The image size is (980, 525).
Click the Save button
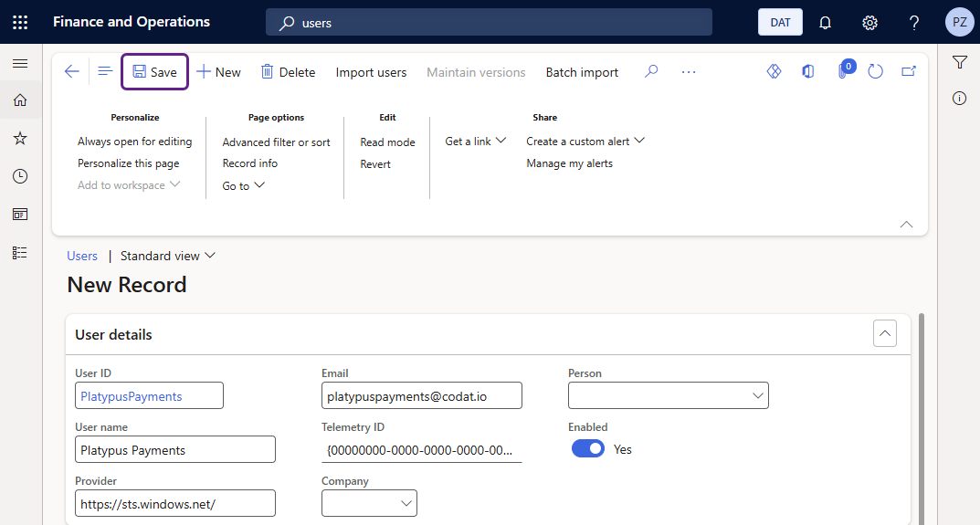tap(154, 72)
